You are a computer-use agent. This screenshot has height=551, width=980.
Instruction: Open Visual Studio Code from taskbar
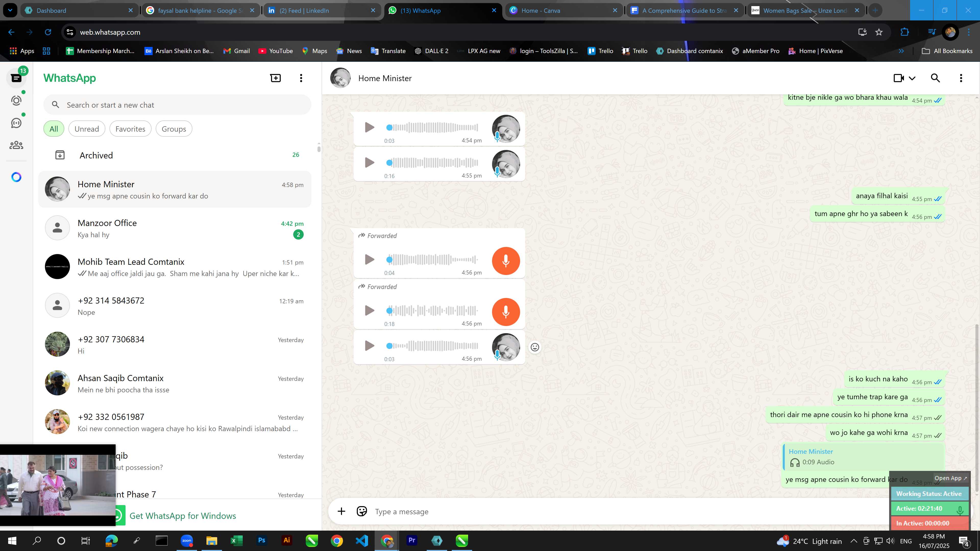362,540
